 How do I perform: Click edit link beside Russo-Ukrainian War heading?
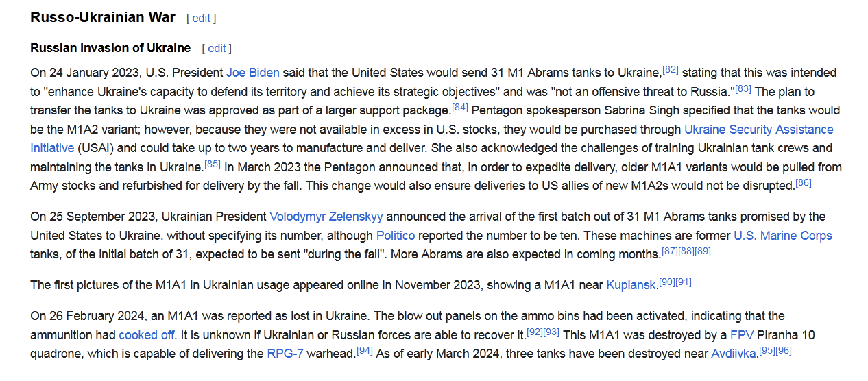click(x=201, y=19)
